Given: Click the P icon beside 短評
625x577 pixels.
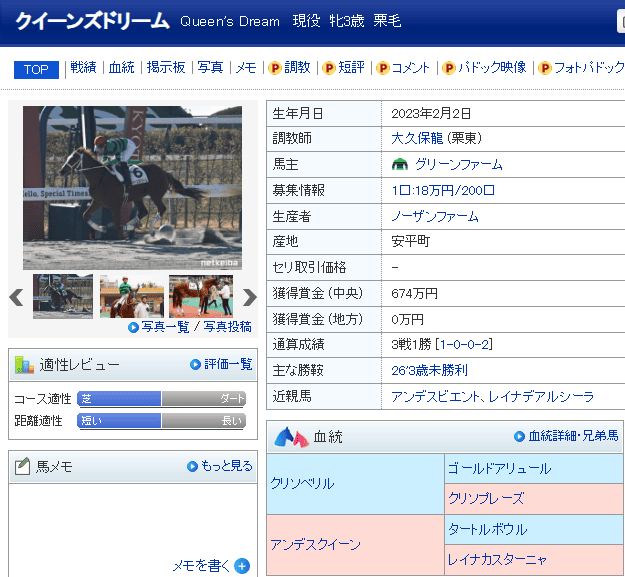Looking at the screenshot, I should coord(329,68).
